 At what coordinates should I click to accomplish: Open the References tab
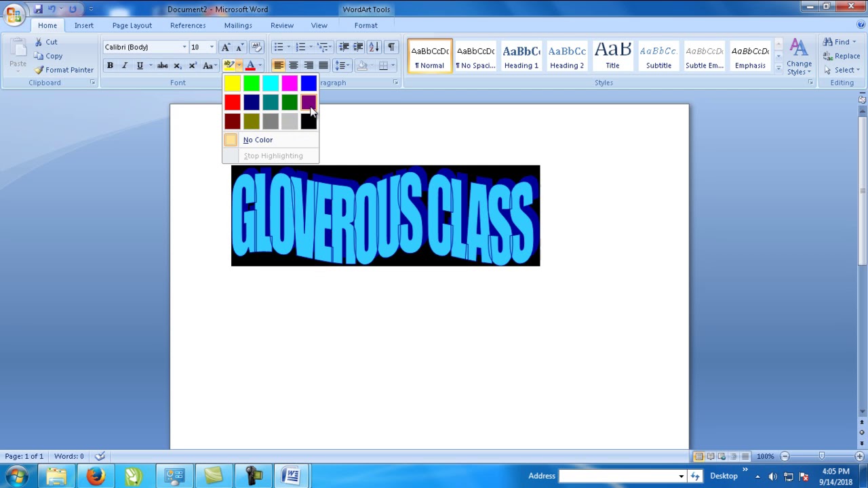pos(188,26)
